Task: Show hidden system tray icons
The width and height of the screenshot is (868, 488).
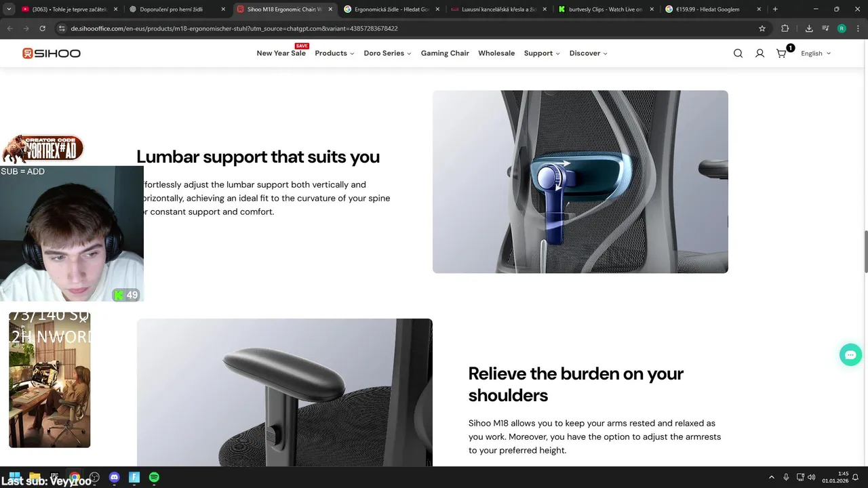Action: coord(771,477)
